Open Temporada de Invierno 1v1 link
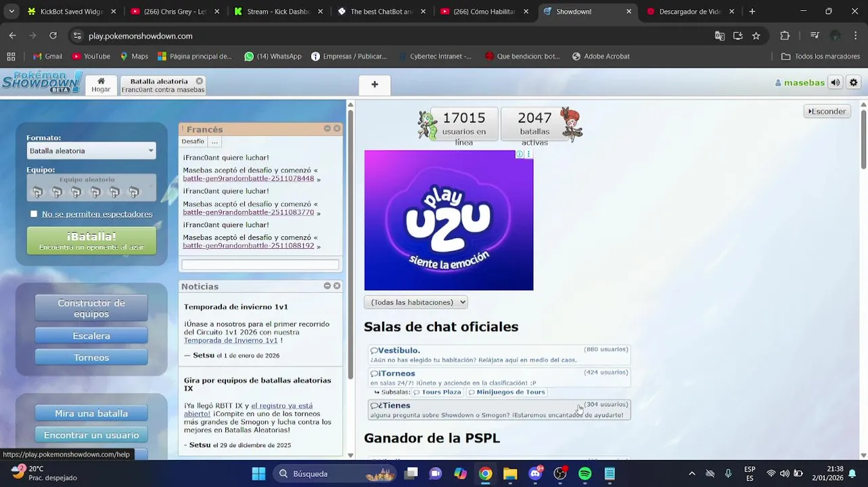The image size is (868, 487). tap(231, 341)
